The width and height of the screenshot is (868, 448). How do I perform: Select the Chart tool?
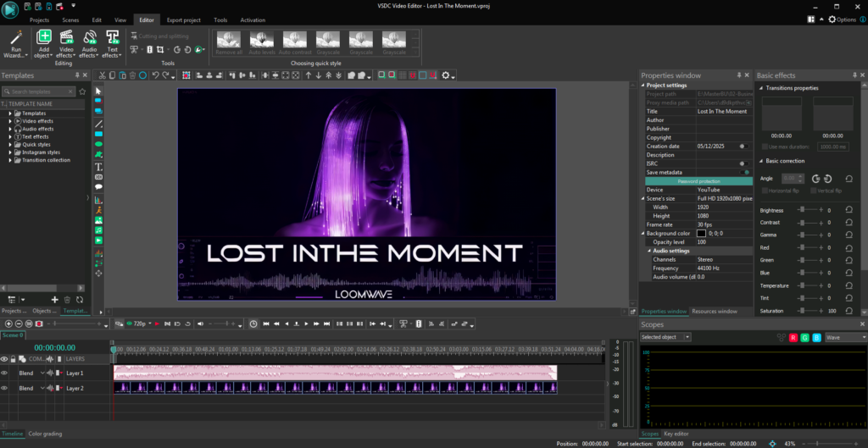[x=98, y=200]
